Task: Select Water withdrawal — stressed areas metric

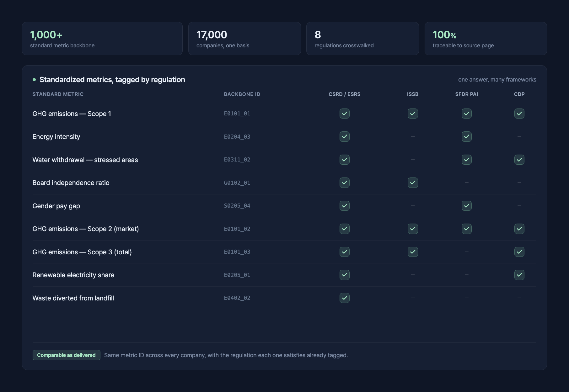Action: point(85,160)
